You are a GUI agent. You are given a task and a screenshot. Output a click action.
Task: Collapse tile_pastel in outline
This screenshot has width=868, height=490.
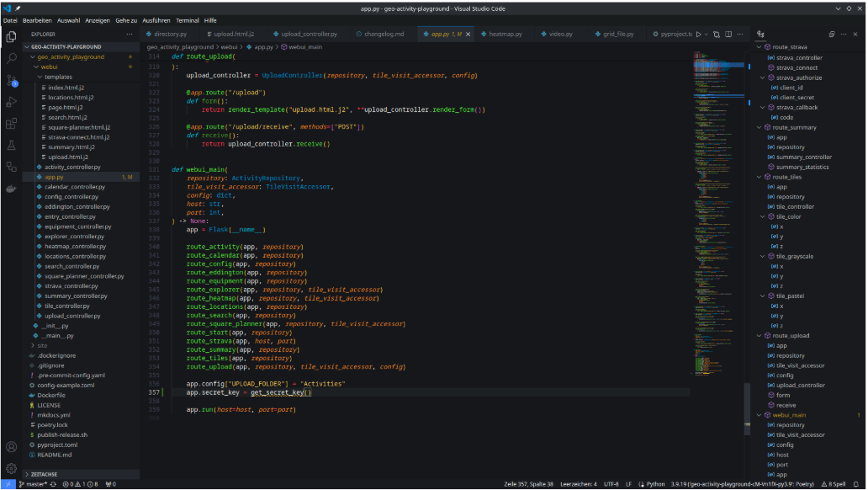[763, 296]
